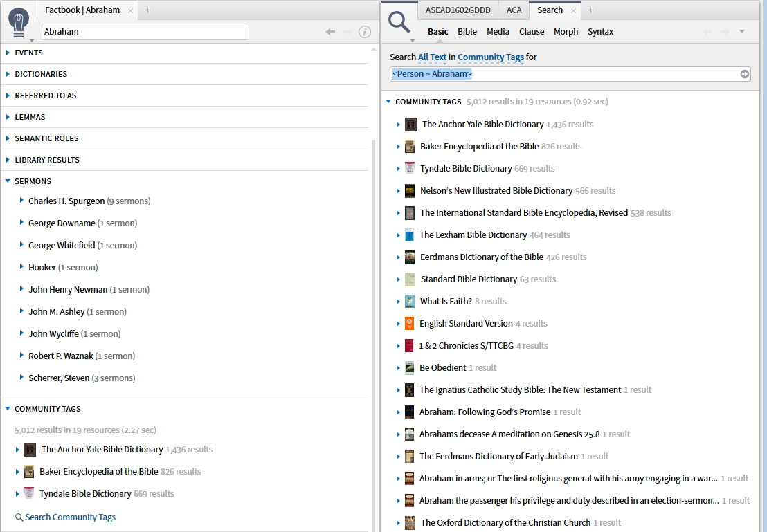The width and height of the screenshot is (767, 532).
Task: Expand the EVENTS section
Action: (8, 53)
